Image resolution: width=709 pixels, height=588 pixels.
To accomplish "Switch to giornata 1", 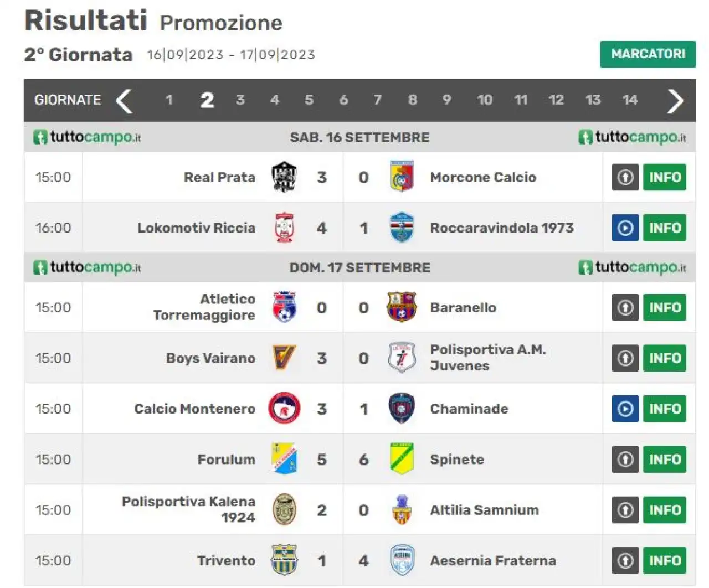I will (x=169, y=100).
